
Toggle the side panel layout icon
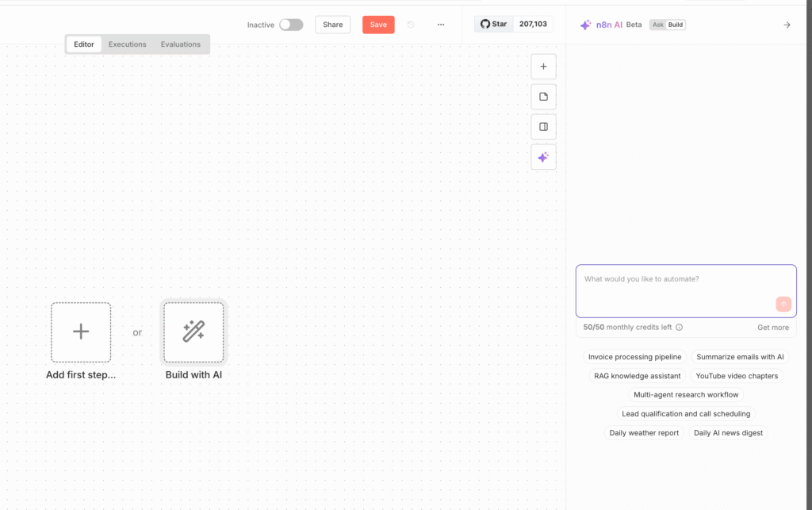pos(543,127)
